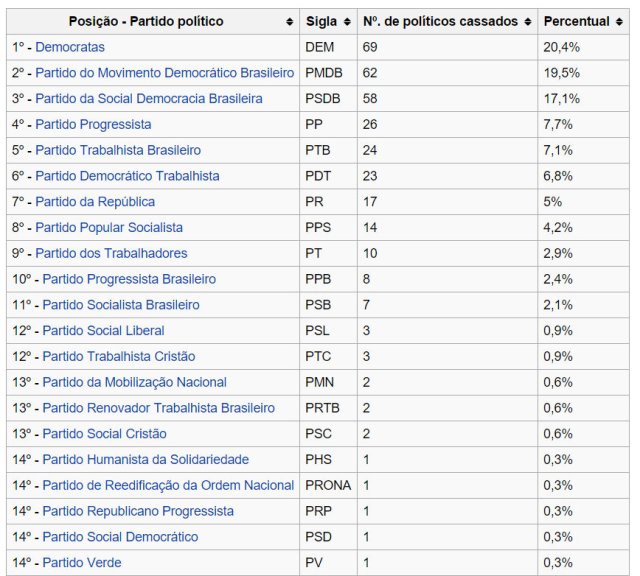640x576 pixels.
Task: Open Partido do Movimento Democrático Brasileiro link
Action: coord(165,73)
